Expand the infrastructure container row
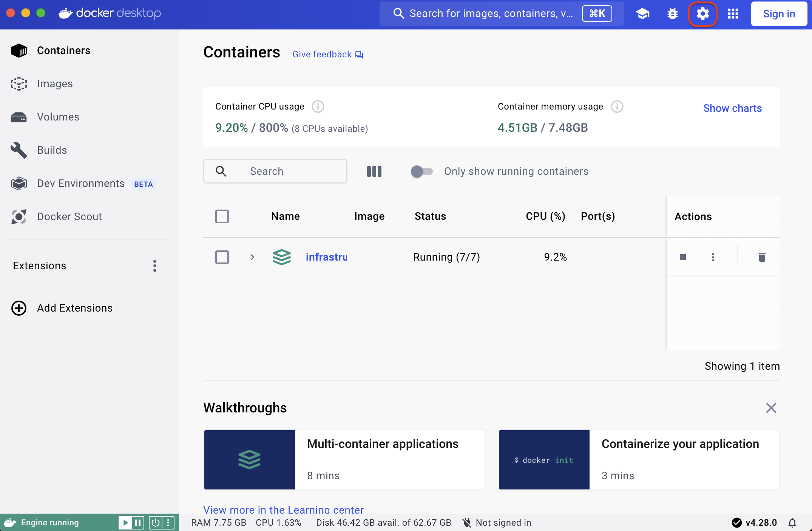The width and height of the screenshot is (812, 531). point(252,257)
